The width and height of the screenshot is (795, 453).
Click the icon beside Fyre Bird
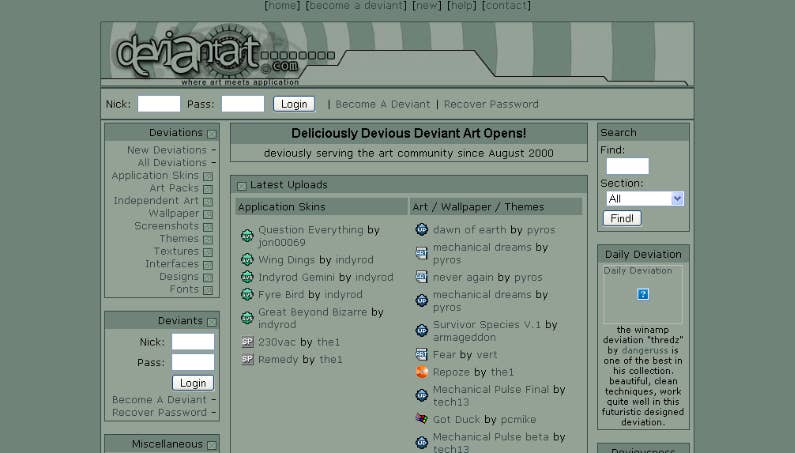tap(247, 294)
